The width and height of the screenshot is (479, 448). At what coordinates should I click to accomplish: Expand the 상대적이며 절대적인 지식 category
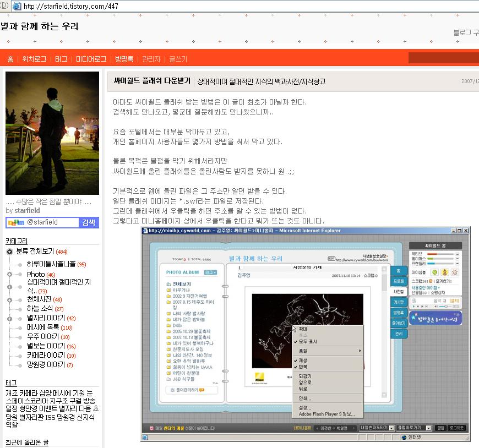point(9,287)
